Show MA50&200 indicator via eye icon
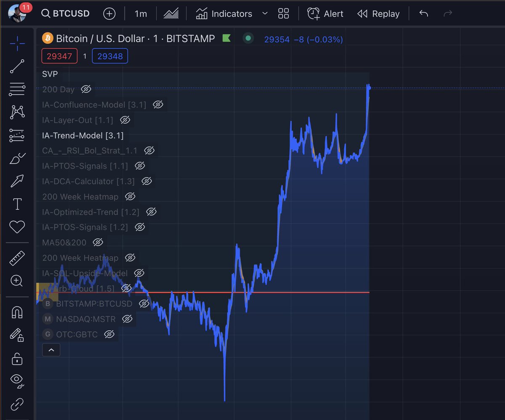Viewport: 505px width, 420px height. [x=98, y=243]
